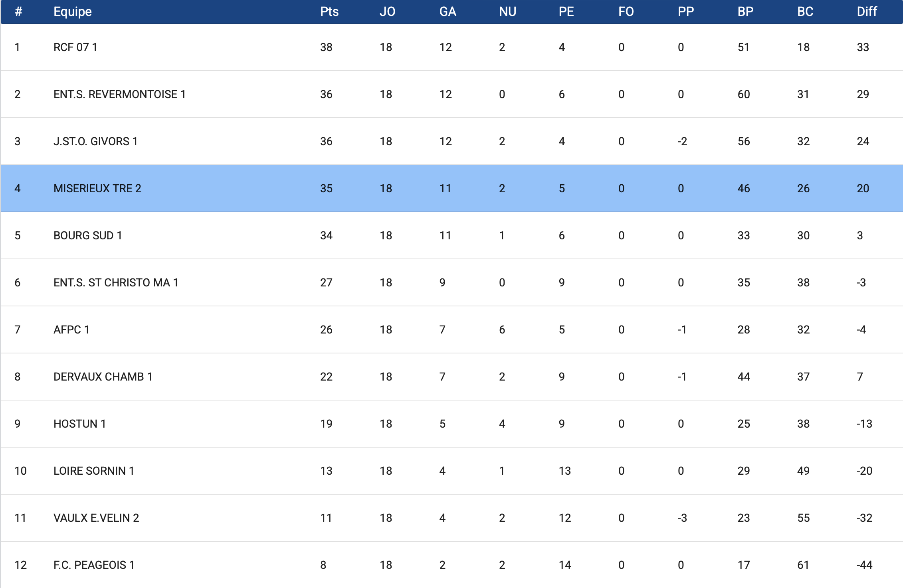
Task: Click the Diff column header
Action: [x=867, y=12]
